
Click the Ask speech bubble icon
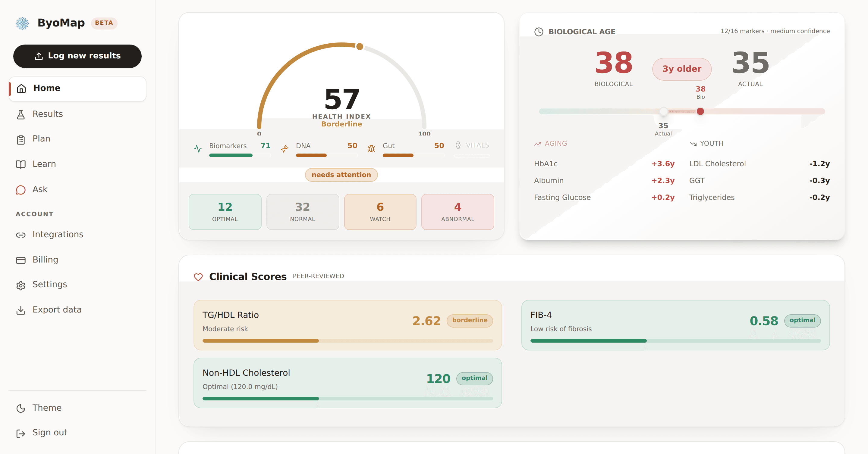(21, 190)
